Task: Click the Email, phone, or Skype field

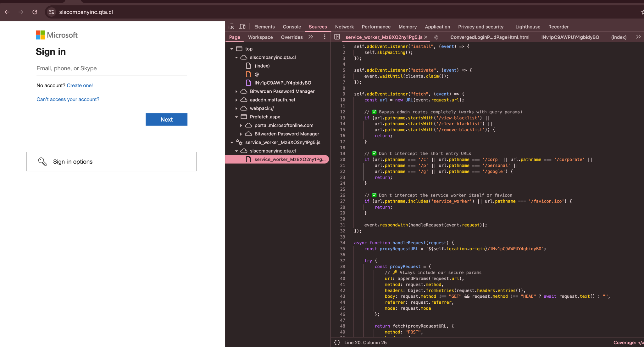Action: 111,68
